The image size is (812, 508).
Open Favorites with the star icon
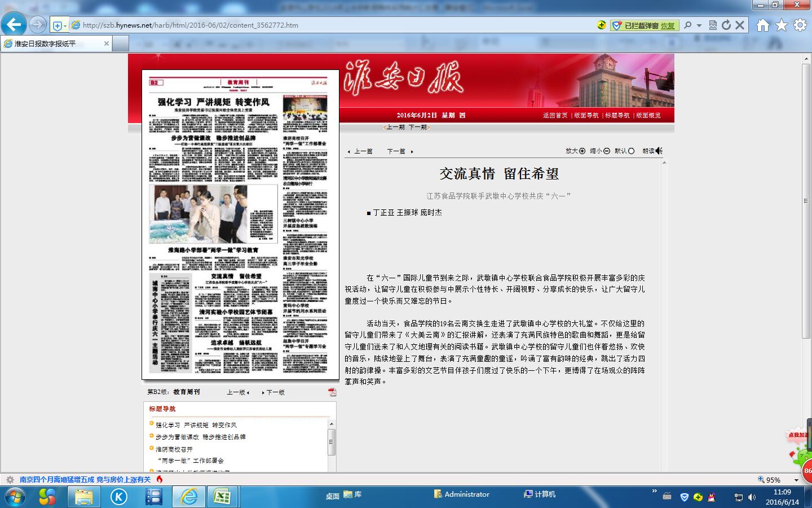tap(782, 25)
